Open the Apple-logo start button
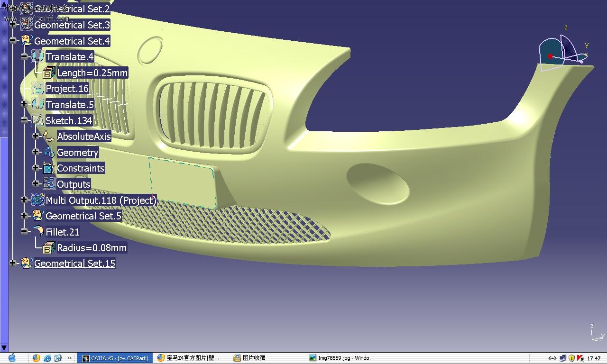607x364 pixels. (x=12, y=358)
